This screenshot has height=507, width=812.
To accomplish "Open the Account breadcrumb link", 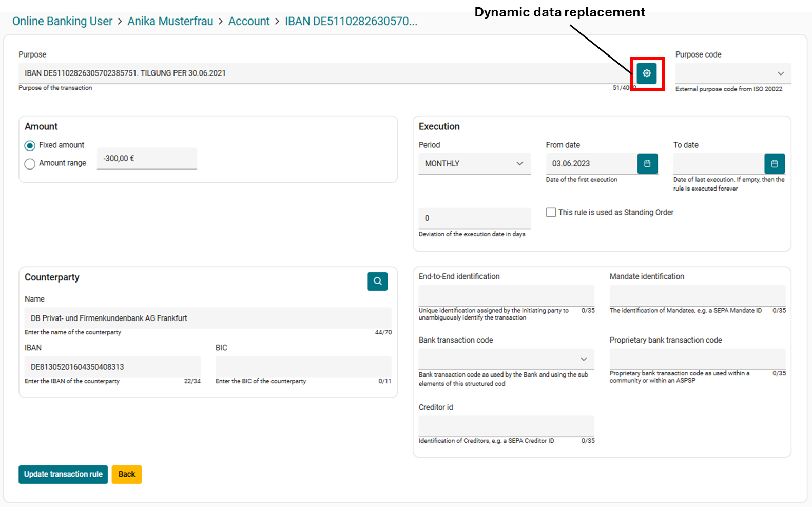I will tap(248, 22).
